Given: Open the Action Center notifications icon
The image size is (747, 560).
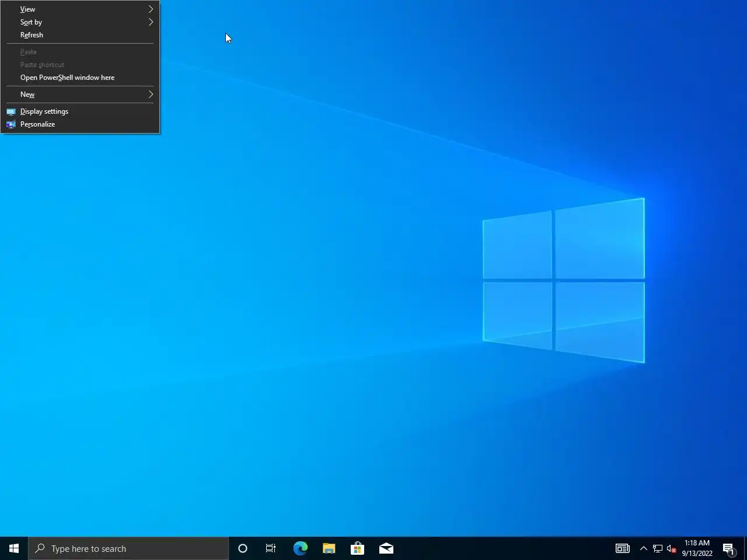Looking at the screenshot, I should (728, 548).
